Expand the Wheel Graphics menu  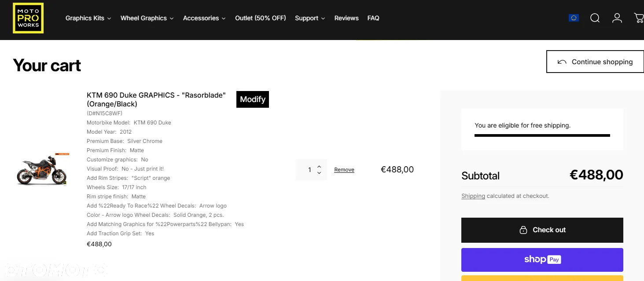click(x=147, y=18)
